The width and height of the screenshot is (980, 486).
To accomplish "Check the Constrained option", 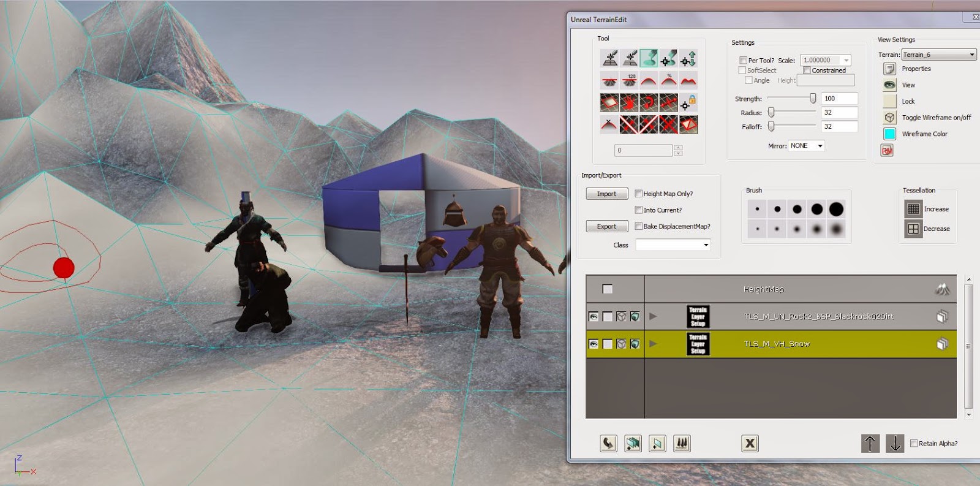I will 807,70.
